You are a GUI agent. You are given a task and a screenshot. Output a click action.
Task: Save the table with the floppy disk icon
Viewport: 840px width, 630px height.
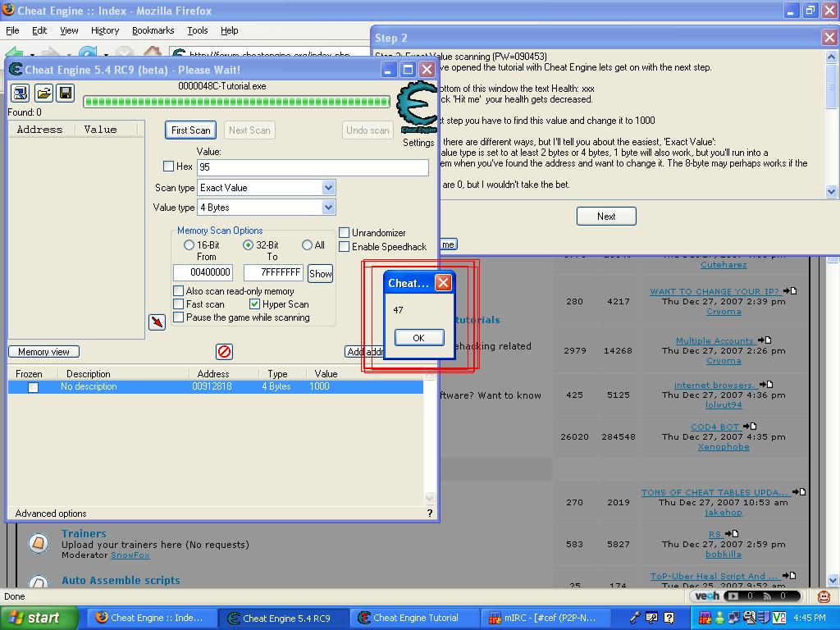(x=66, y=94)
